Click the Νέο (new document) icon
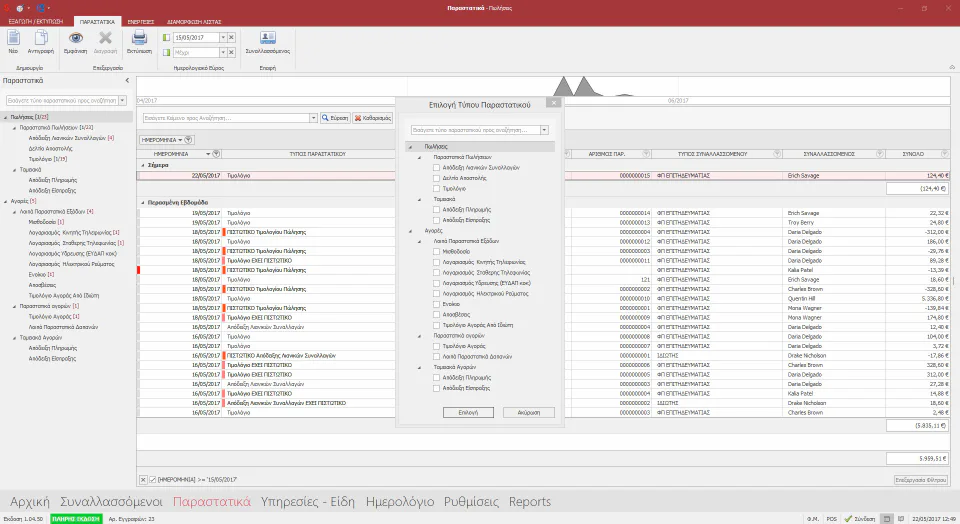Viewport: 960px width, 524px height. 13,39
